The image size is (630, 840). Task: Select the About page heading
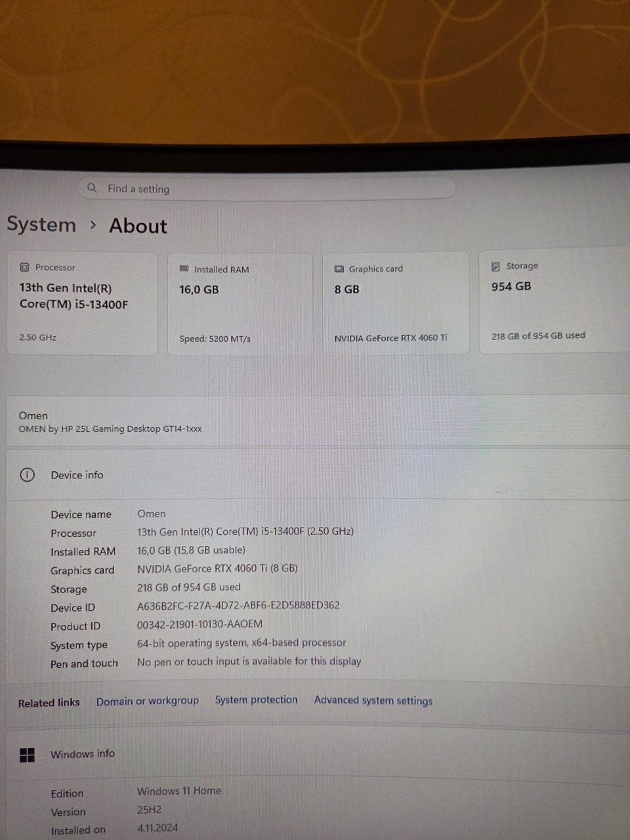tap(138, 226)
